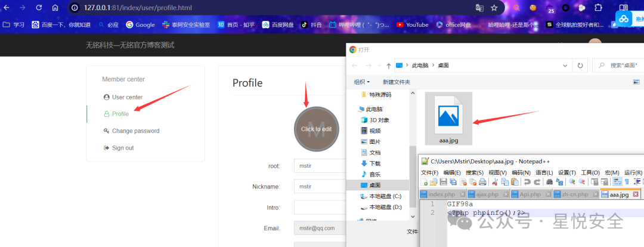
Task: Bookmark this page with the star icon
Action: tap(494, 8)
